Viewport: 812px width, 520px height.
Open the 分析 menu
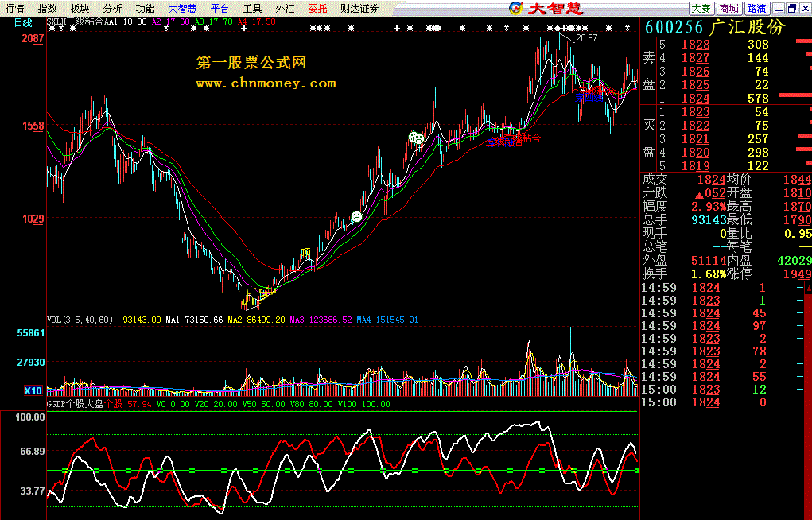click(112, 8)
